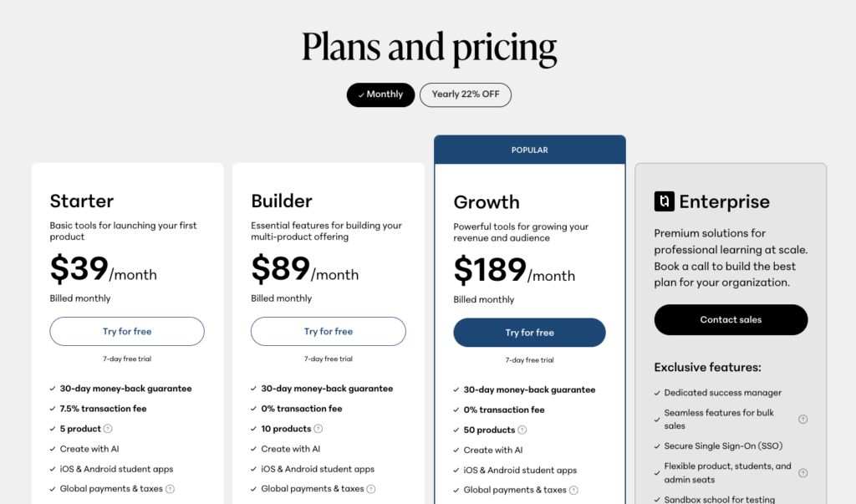Click the checkmark beside Starter's "iOS & Android student apps"
Screen dimensions: 856x504
[x=51, y=469]
